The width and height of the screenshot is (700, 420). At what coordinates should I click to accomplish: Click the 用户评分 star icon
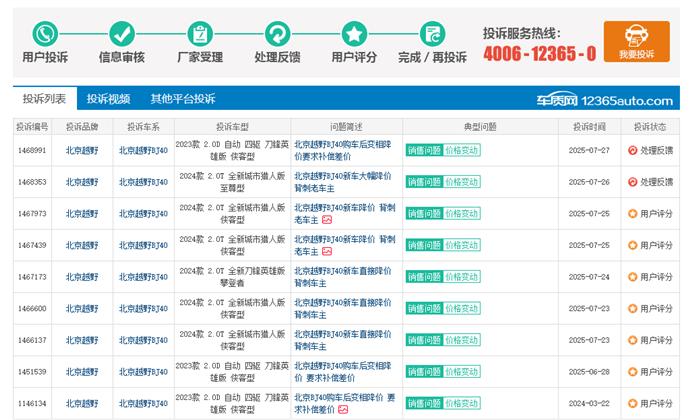[354, 34]
